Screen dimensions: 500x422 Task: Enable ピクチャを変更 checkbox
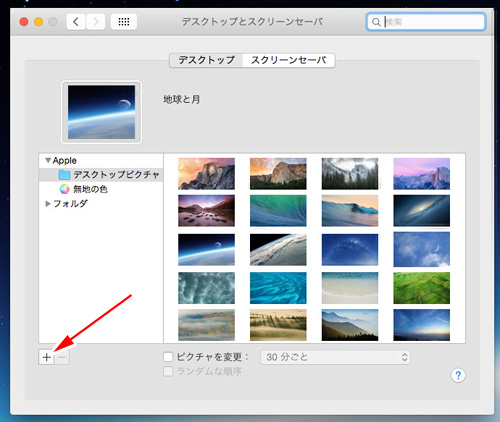click(168, 357)
